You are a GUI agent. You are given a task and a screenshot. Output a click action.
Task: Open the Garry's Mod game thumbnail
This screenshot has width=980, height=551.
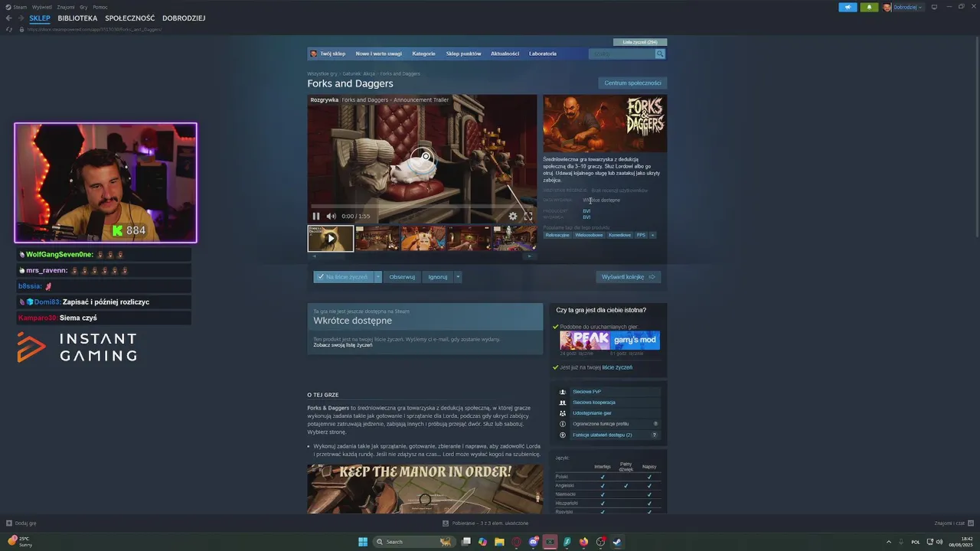pos(635,340)
